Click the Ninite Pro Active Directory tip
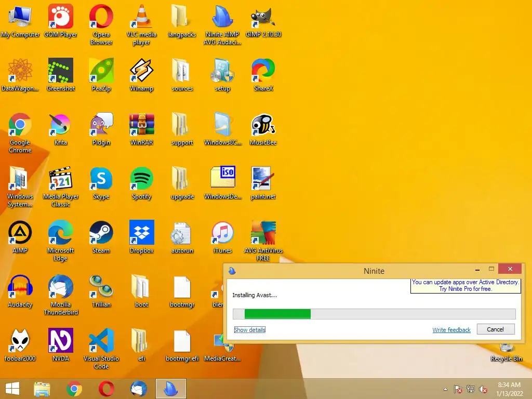The image size is (532, 399). [465, 285]
